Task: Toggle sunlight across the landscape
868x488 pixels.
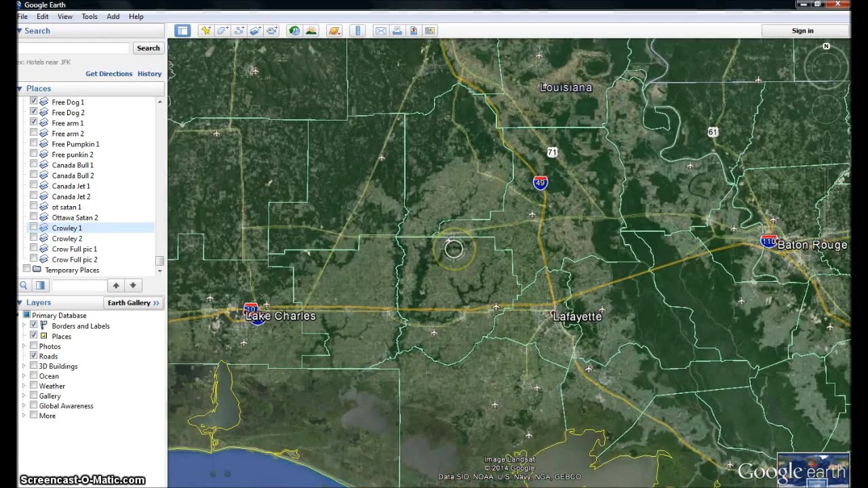Action: click(x=311, y=30)
